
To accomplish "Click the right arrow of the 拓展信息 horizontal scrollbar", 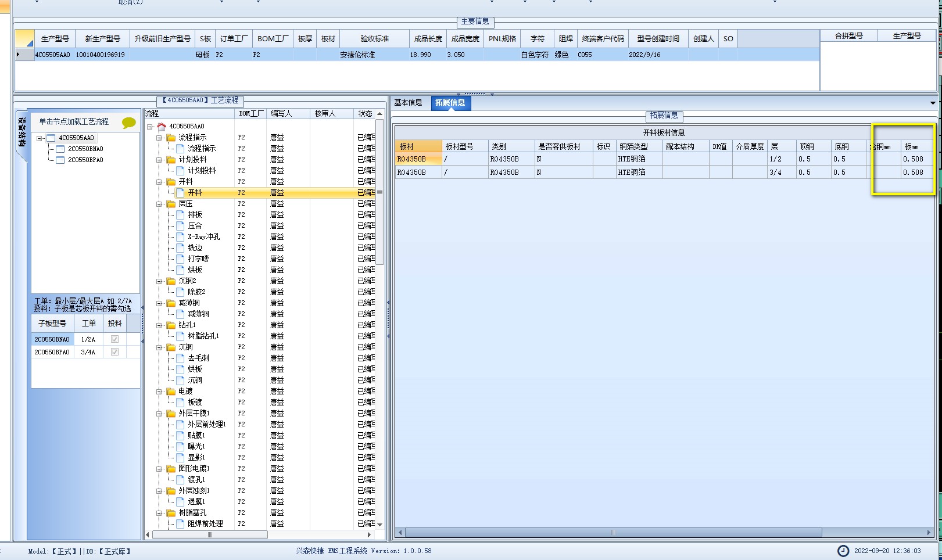I will 929,533.
